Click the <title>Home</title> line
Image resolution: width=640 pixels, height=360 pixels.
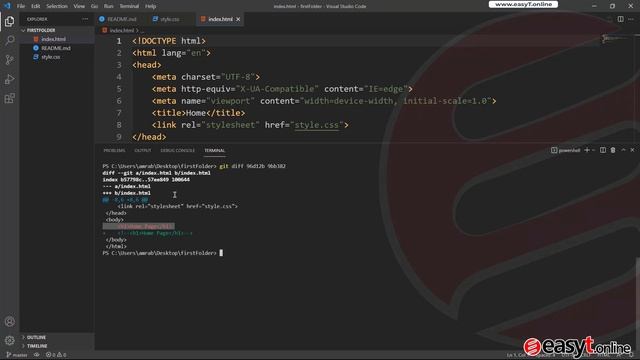pos(198,113)
